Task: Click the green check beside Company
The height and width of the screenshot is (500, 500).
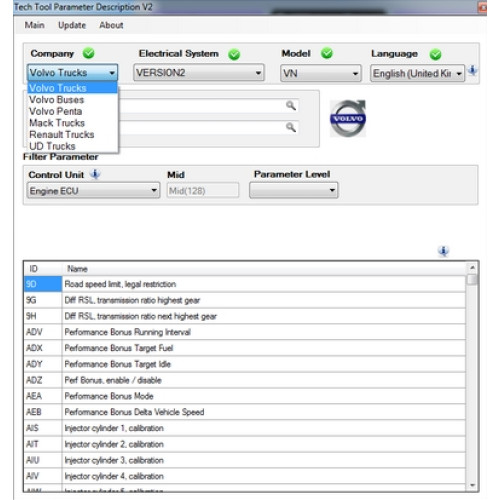Action: point(88,53)
